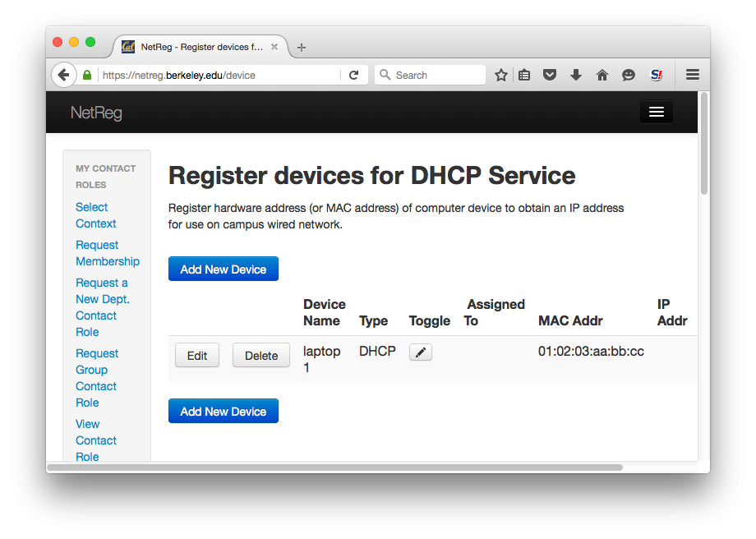Click the S! extension toolbar icon
Screen dimensions: 756x539
(657, 76)
